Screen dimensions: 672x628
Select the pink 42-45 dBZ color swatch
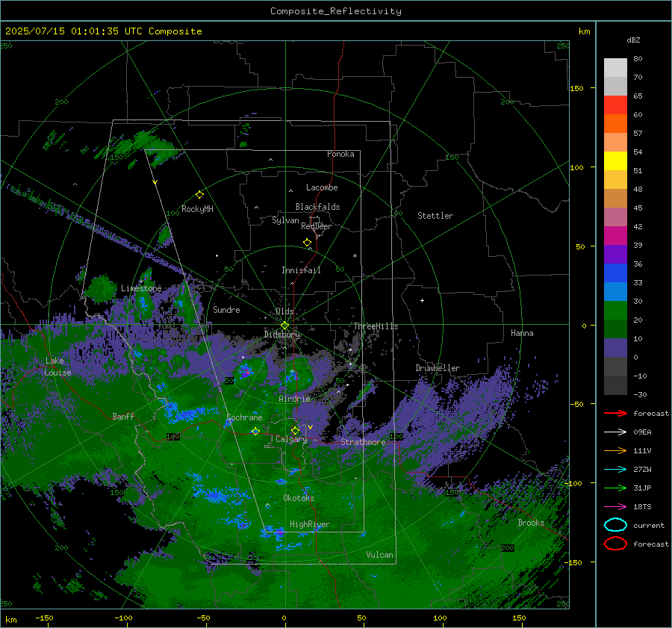(615, 217)
